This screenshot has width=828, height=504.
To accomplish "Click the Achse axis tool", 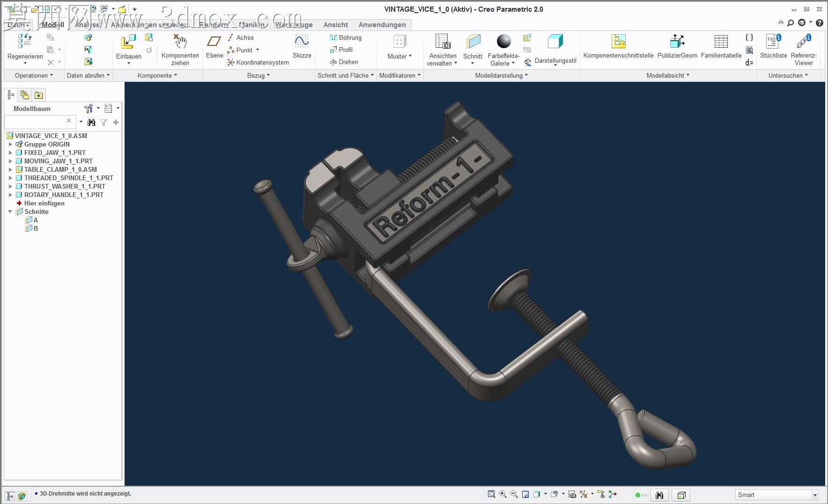I will (x=241, y=37).
